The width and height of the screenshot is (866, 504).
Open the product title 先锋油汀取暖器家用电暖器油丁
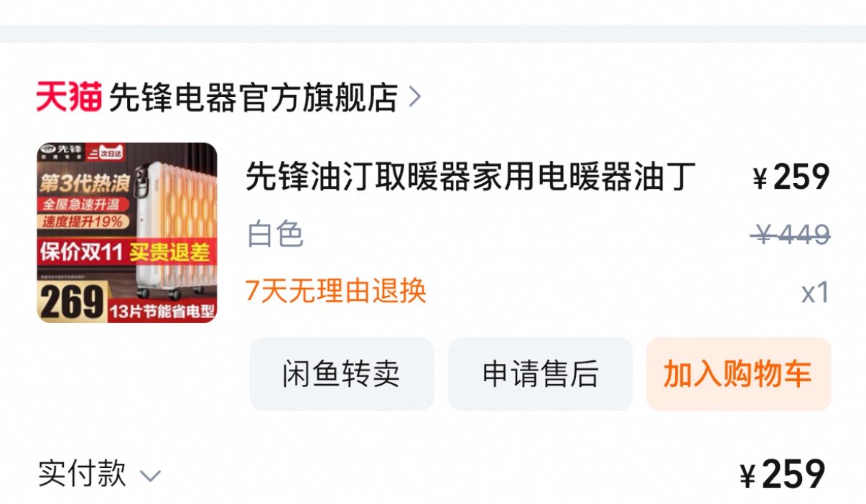point(471,177)
